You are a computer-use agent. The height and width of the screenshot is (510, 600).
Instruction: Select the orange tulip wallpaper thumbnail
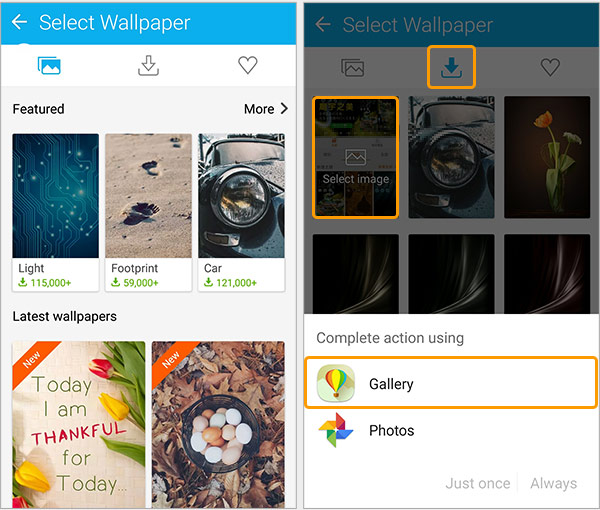click(x=547, y=156)
